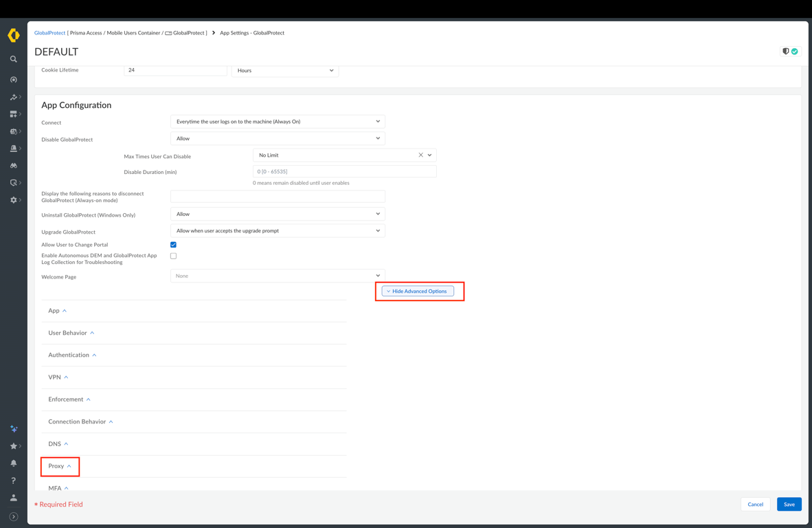812x528 pixels.
Task: Open the user profile icon
Action: coord(14,498)
